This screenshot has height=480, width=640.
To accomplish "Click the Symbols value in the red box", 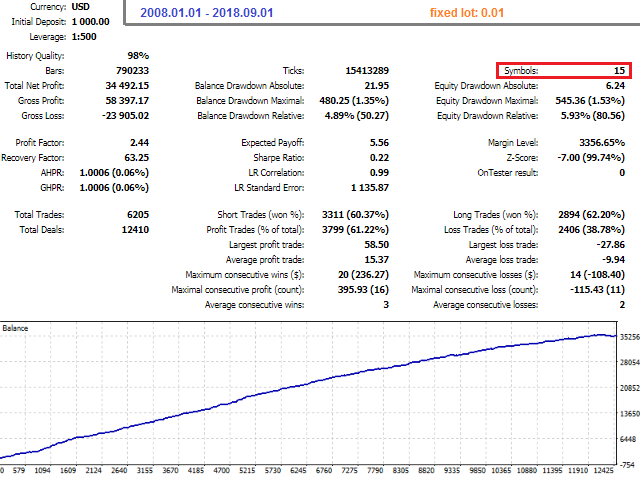I will tap(619, 71).
